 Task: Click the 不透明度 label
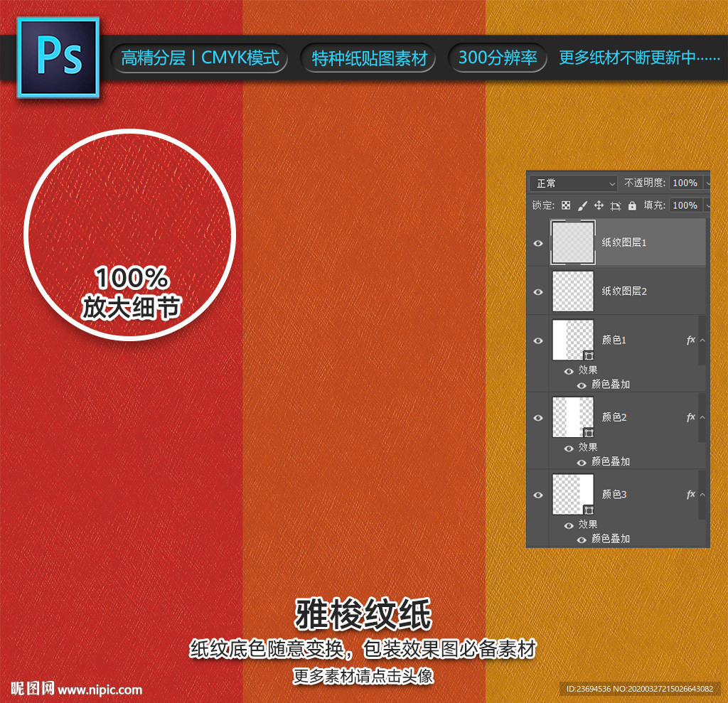click(x=644, y=183)
